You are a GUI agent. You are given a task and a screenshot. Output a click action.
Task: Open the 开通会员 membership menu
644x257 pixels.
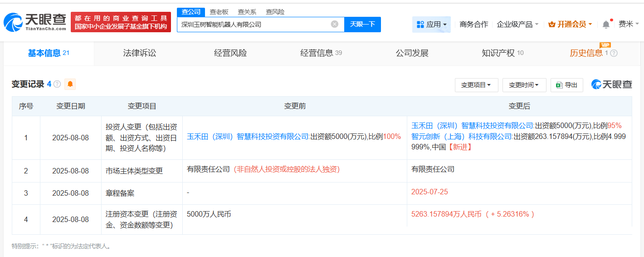(x=570, y=25)
